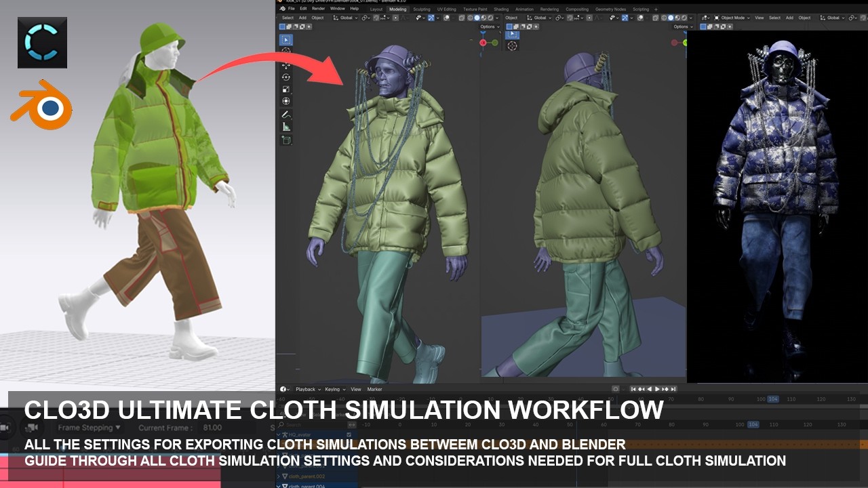Viewport: 868px width, 488px height.
Task: Switch to the Geometry Nodes workspace tab
Action: click(x=610, y=9)
